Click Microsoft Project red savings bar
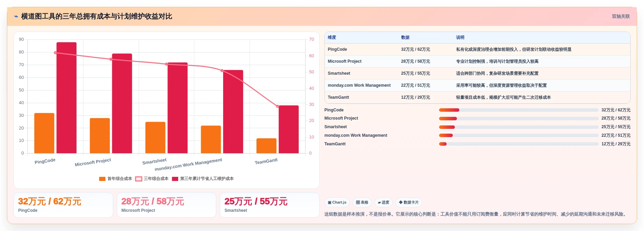The image size is (644, 231). (122, 104)
